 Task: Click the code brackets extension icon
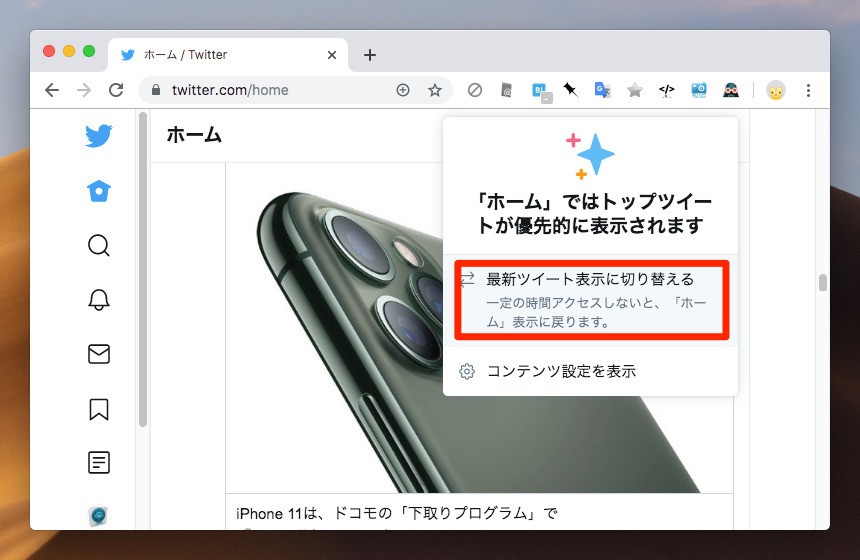click(x=666, y=90)
